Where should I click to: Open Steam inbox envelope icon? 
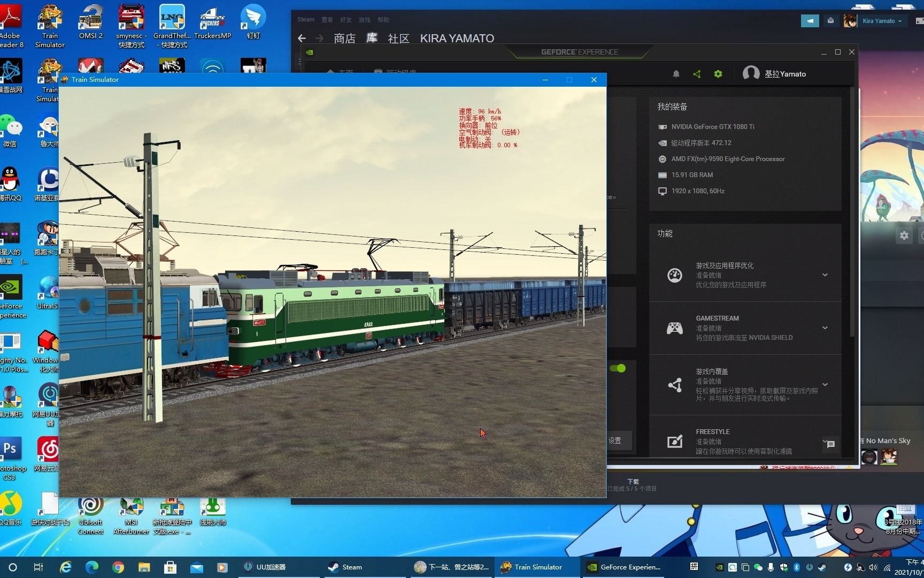point(830,21)
